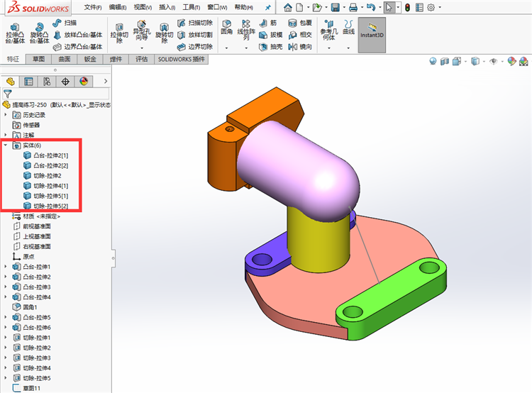The width and height of the screenshot is (532, 393).
Task: Switch to the 曲面 surfaces tab
Action: 64,59
